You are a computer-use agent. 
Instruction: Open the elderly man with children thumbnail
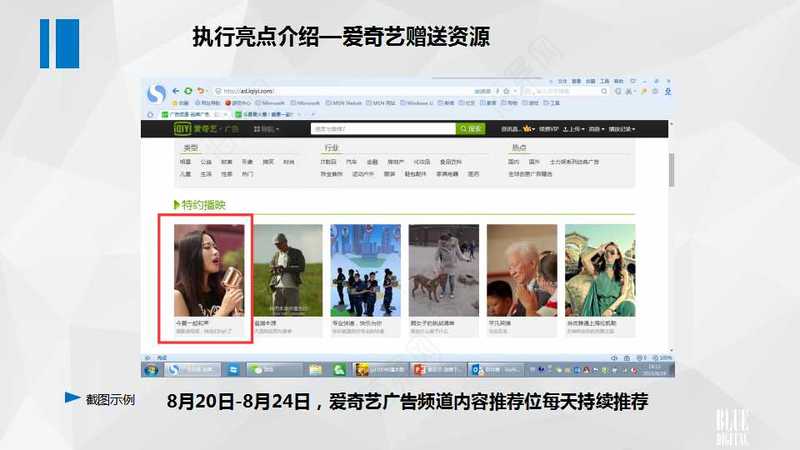(522, 270)
